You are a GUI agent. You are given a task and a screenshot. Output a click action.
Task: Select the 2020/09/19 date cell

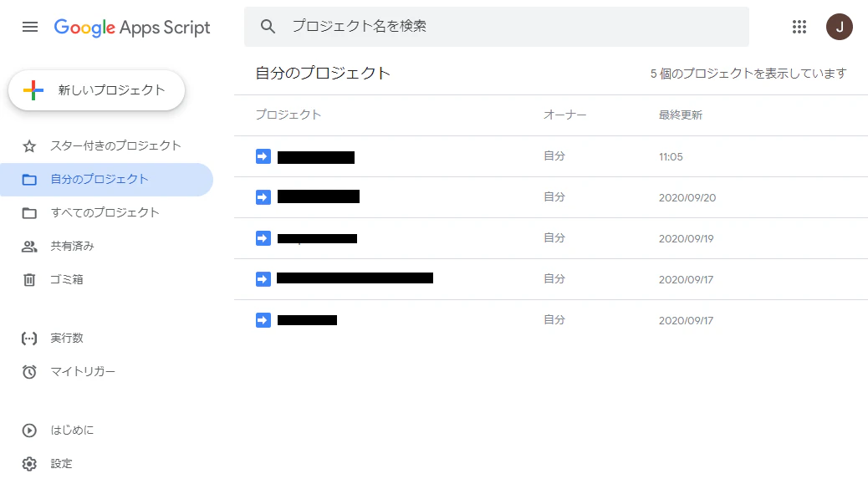click(686, 238)
